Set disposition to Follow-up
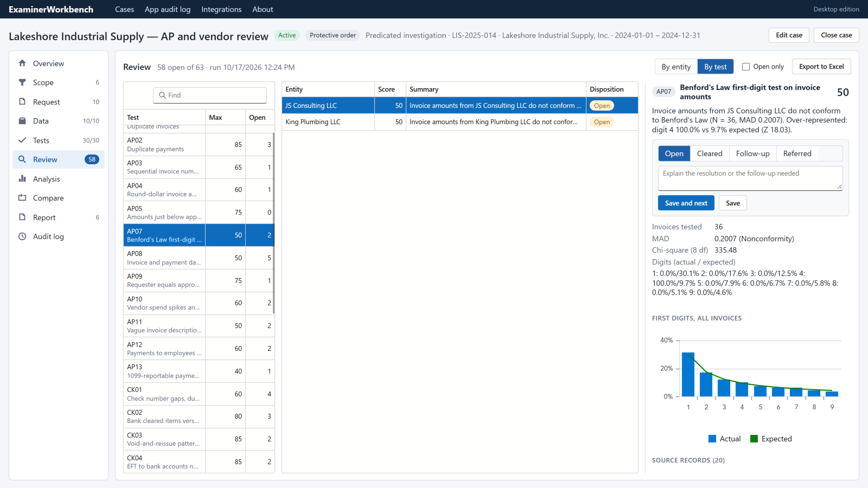The width and height of the screenshot is (868, 488). (753, 154)
